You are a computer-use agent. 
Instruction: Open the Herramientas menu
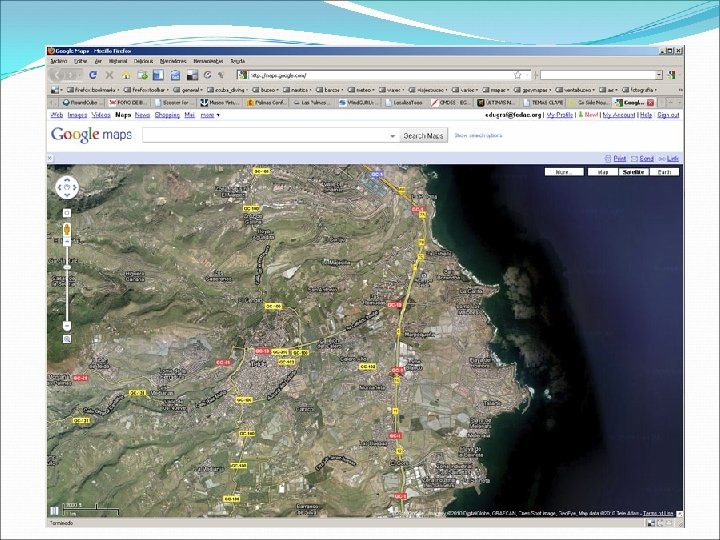pos(208,61)
